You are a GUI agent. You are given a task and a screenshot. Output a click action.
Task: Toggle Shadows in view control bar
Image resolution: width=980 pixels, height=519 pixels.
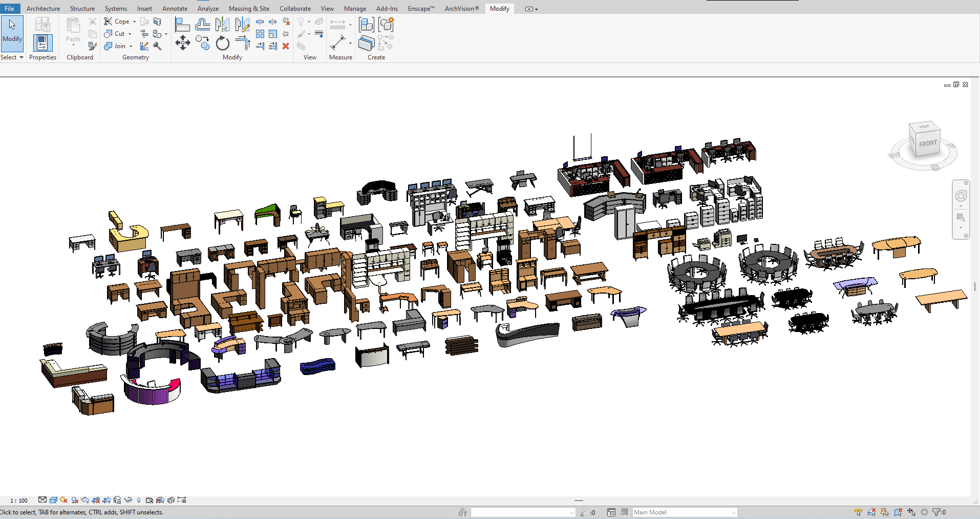[75, 500]
